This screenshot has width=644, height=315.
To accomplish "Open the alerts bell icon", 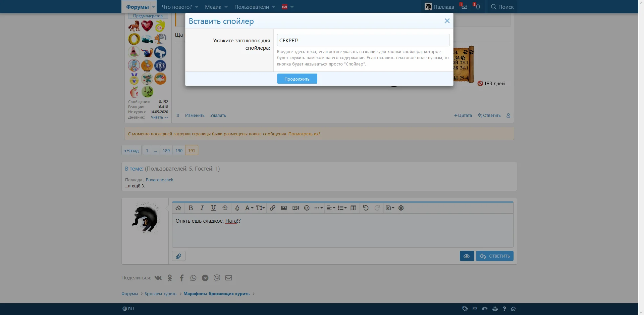I will tap(478, 7).
